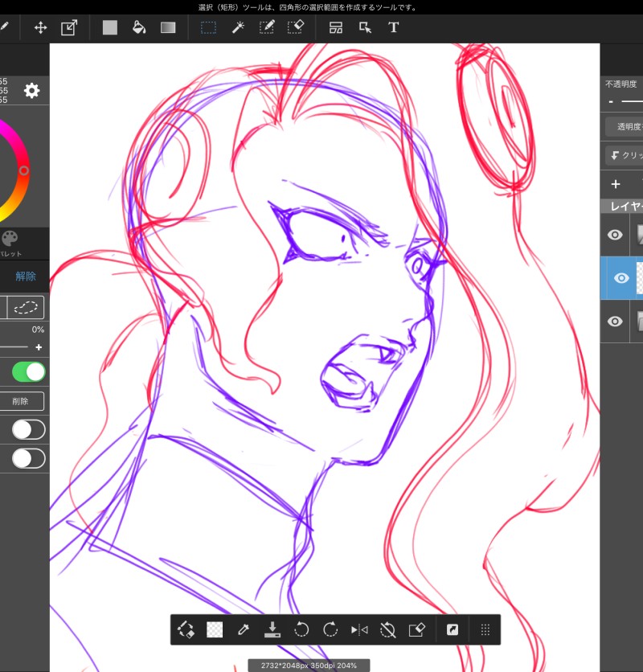Tap the dotted grip handle on bottom toolbar
The image size is (643, 672).
click(x=485, y=629)
